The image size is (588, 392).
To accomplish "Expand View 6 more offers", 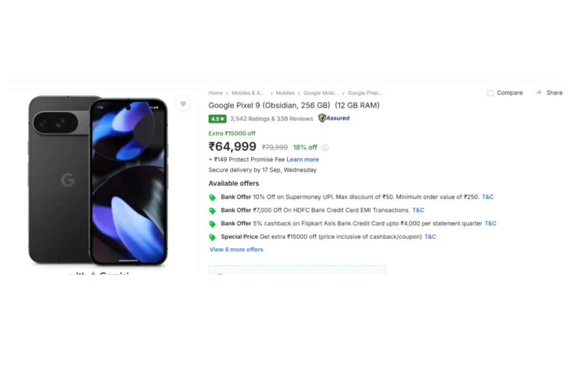I will coord(236,249).
